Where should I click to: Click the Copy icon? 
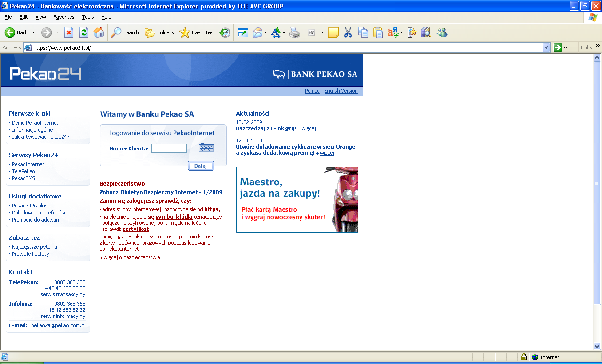click(363, 32)
